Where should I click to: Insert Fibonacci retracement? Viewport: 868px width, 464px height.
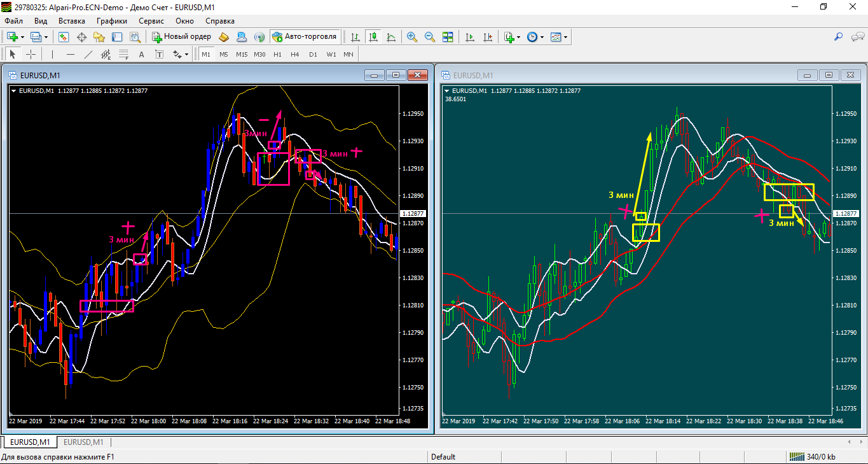pyautogui.click(x=124, y=54)
